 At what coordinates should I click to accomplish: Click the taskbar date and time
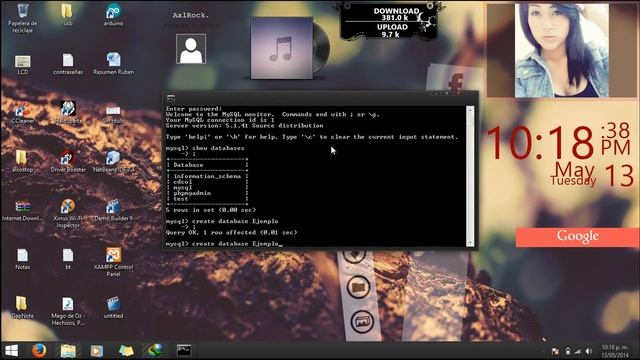615,351
